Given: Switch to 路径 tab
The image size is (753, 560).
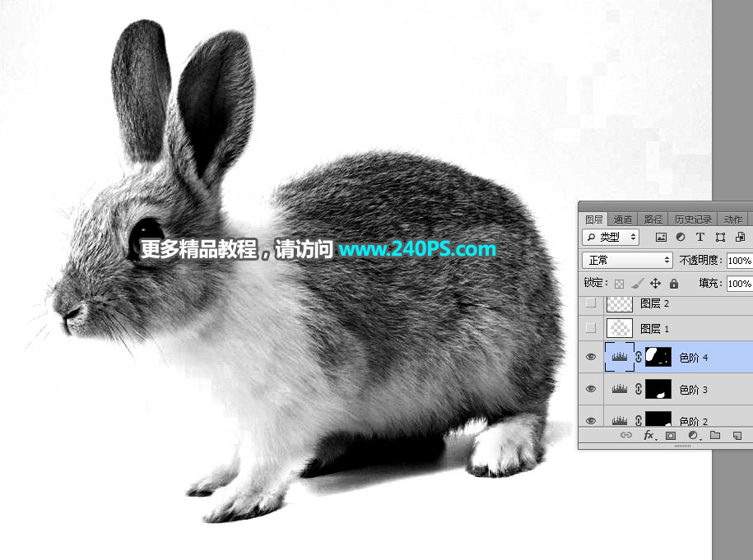Looking at the screenshot, I should tap(653, 220).
